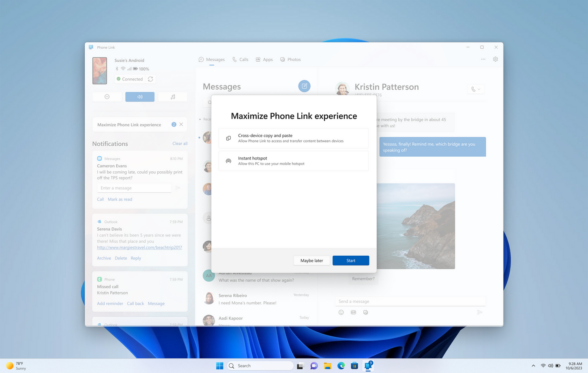This screenshot has width=588, height=373.
Task: Send the reply to Cameron Evans
Action: (x=178, y=188)
